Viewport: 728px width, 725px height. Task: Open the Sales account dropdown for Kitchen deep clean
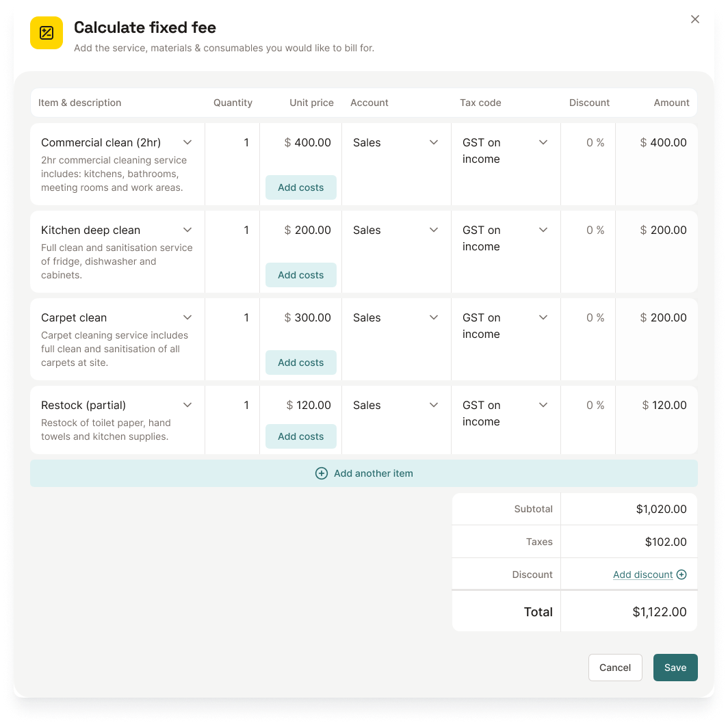tap(433, 230)
